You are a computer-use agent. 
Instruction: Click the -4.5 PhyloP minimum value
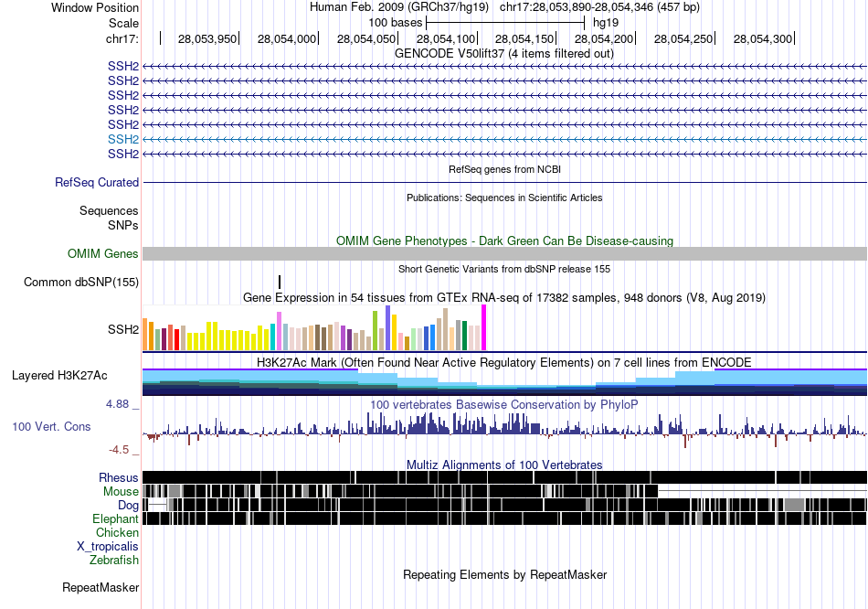(119, 449)
